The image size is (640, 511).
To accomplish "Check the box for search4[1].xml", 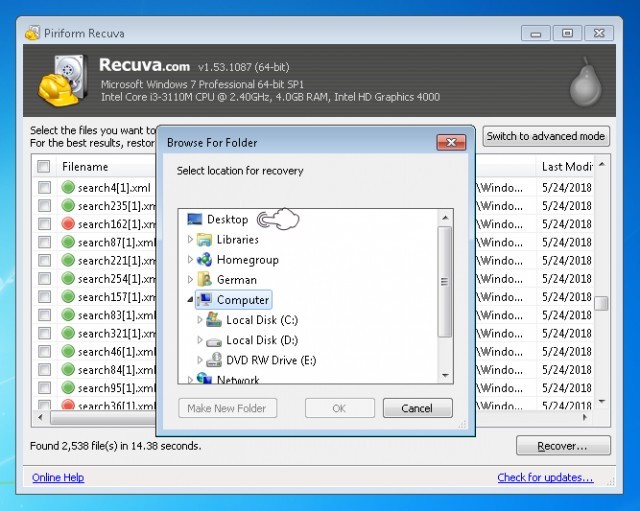I will 44,187.
